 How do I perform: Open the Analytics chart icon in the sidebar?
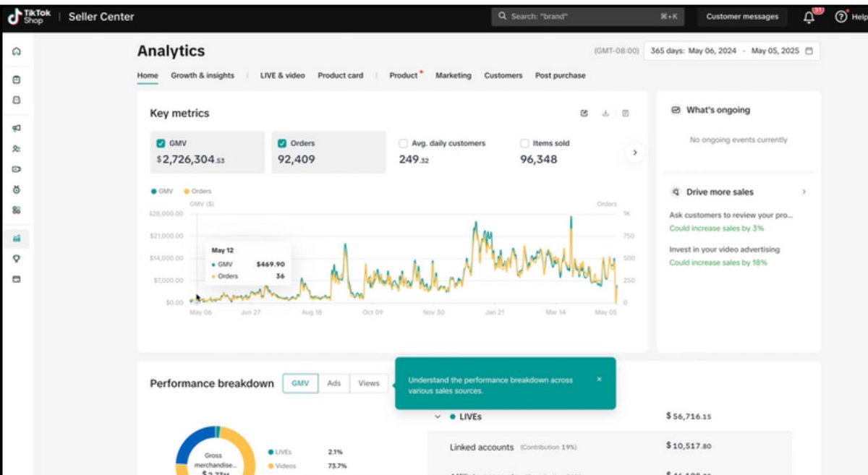coord(17,238)
